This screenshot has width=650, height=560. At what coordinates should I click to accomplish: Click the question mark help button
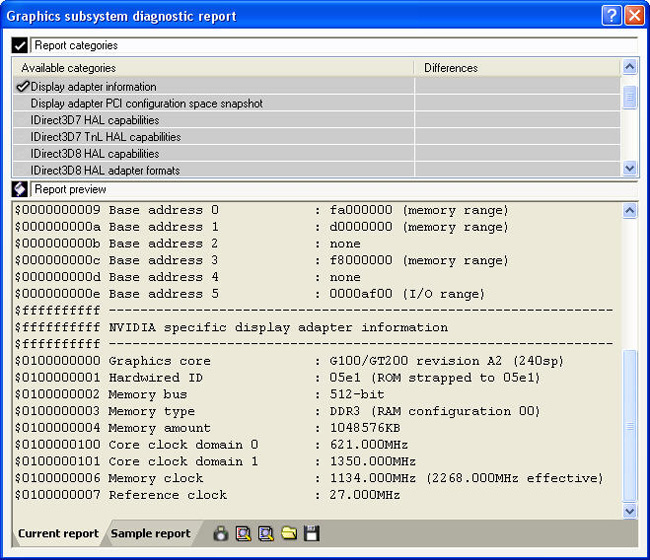[x=611, y=16]
